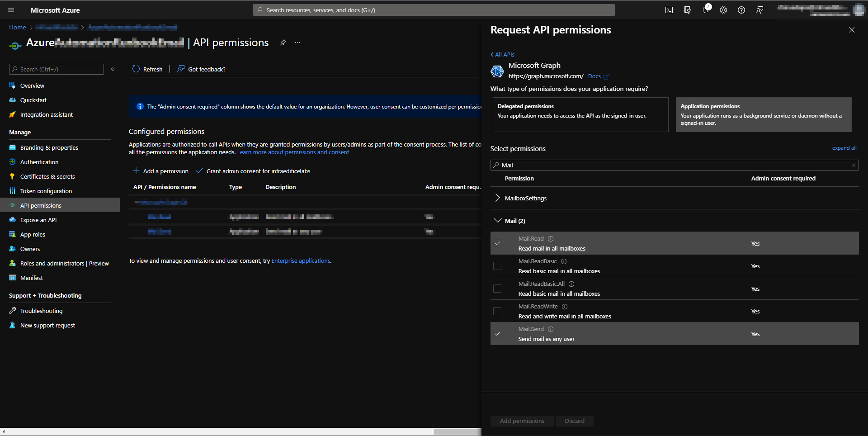This screenshot has height=436, width=868.
Task: Check the Mail.ReadWrite permission checkbox
Action: [x=497, y=311]
